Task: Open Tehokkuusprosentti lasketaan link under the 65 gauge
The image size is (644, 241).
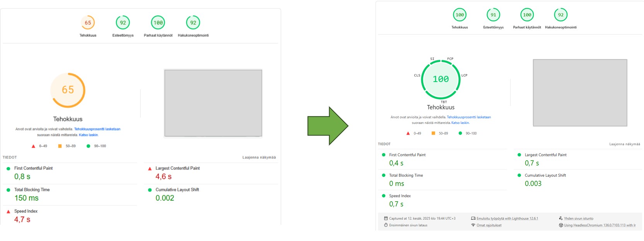Action: tap(97, 129)
